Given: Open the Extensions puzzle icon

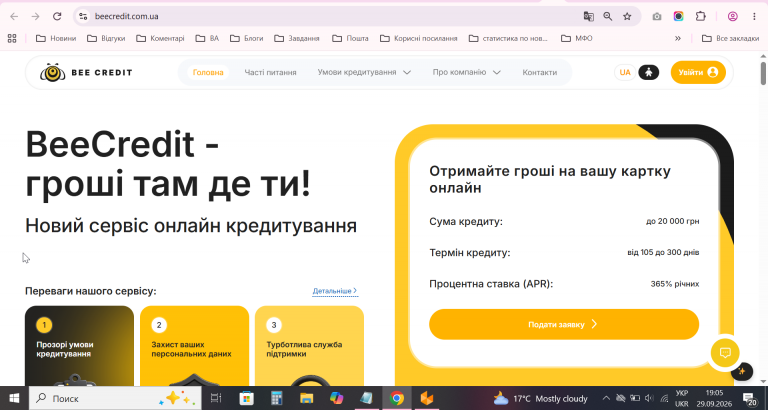Looking at the screenshot, I should coord(700,16).
